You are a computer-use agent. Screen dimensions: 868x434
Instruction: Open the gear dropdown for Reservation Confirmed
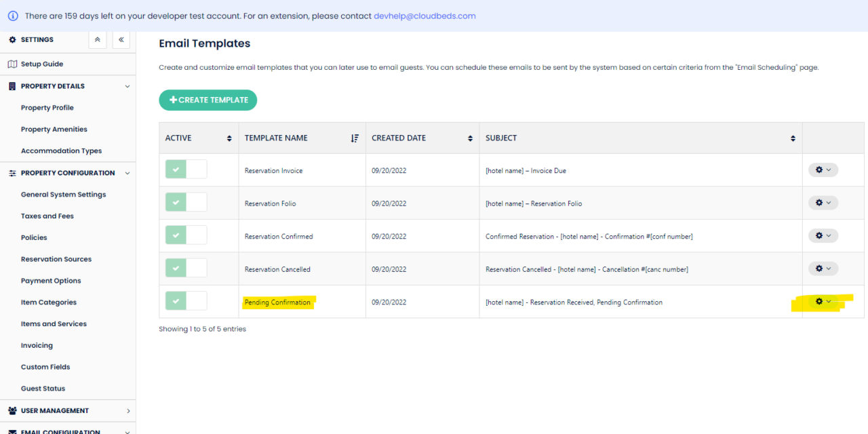(x=823, y=235)
